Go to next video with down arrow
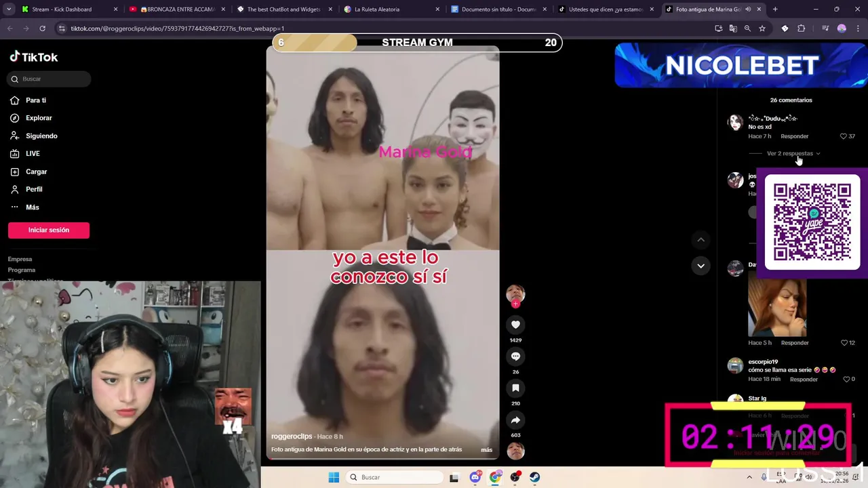868x488 pixels. pos(701,266)
